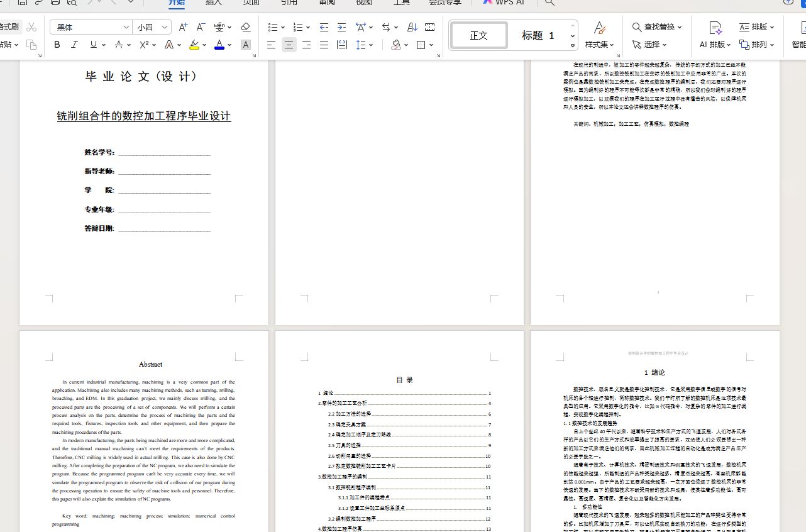Image resolution: width=806 pixels, height=532 pixels.
Task: Apply blue font color A
Action: [x=219, y=45]
